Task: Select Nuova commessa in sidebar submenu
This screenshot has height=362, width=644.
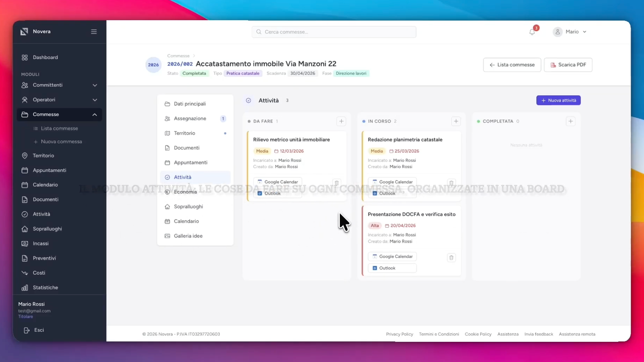Action: pos(61,141)
